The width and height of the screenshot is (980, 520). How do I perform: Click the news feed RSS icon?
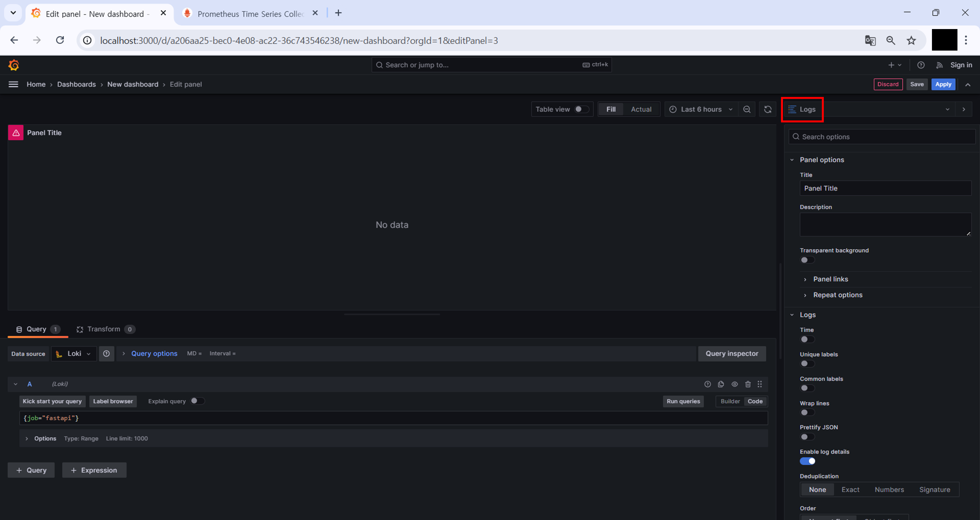(939, 65)
